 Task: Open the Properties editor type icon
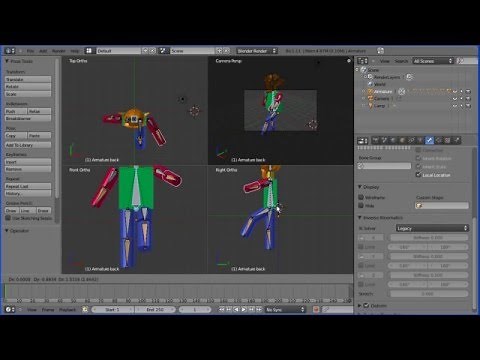(362, 140)
